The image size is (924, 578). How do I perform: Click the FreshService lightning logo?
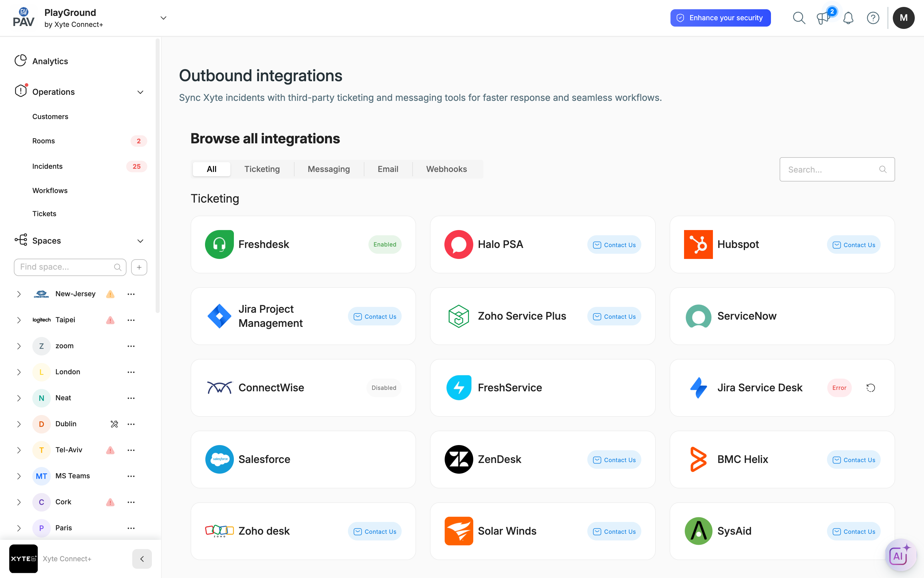[x=459, y=388]
